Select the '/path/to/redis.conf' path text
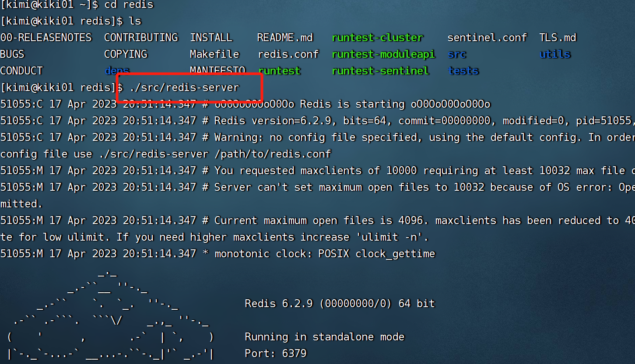Viewport: 635px width, 364px height. (x=273, y=154)
